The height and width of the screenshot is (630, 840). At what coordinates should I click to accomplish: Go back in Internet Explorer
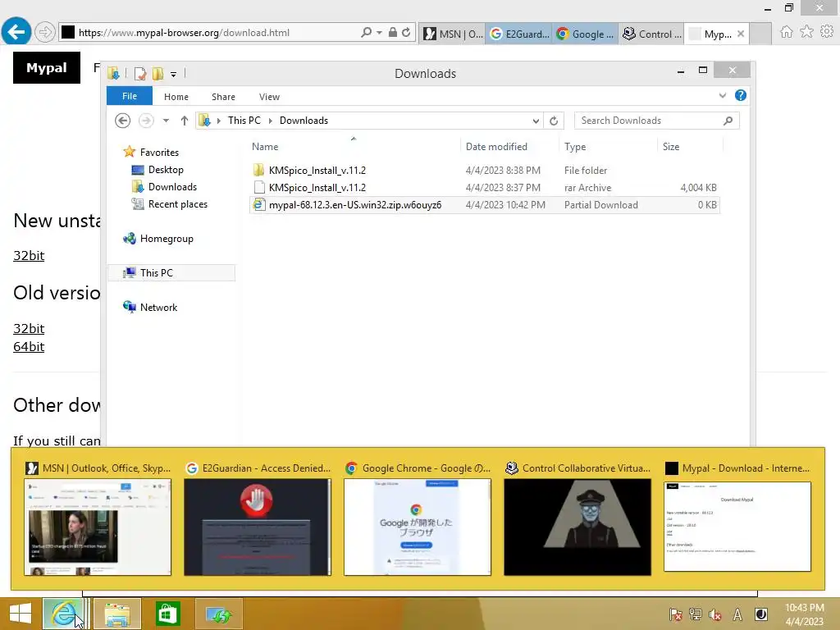[x=16, y=32]
